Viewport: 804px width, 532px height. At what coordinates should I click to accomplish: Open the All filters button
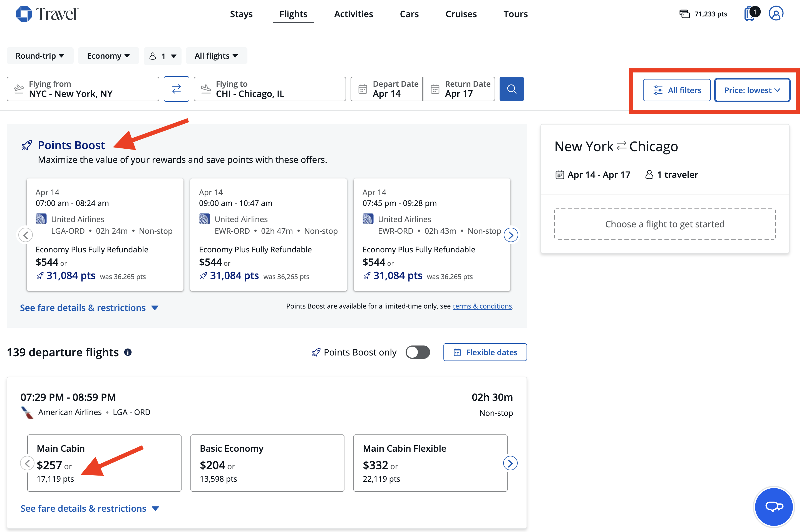(x=676, y=90)
